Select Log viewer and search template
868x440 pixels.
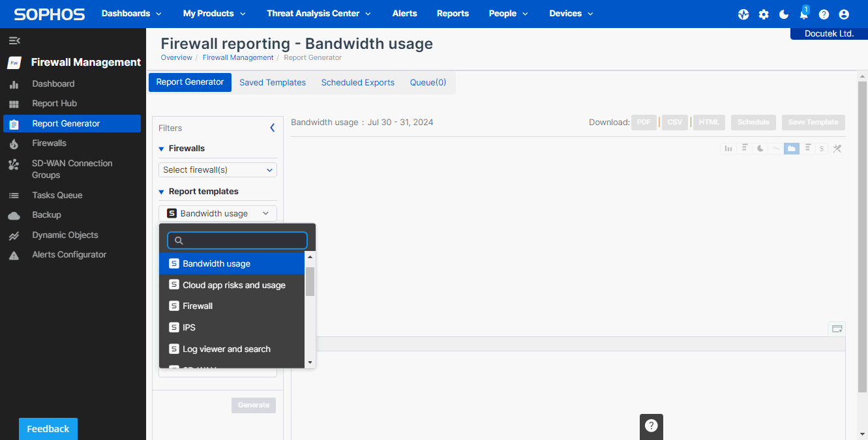(232, 349)
